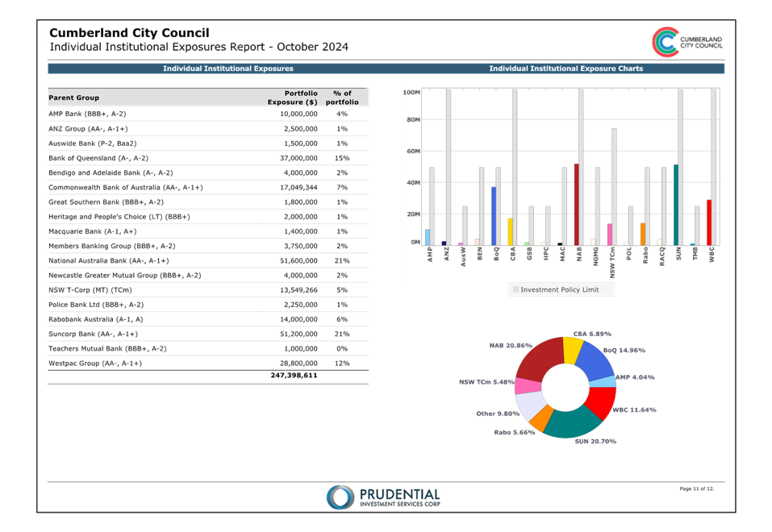Click the lavender Other slice of the donut chart
The image size is (772, 532).
pyautogui.click(x=532, y=405)
